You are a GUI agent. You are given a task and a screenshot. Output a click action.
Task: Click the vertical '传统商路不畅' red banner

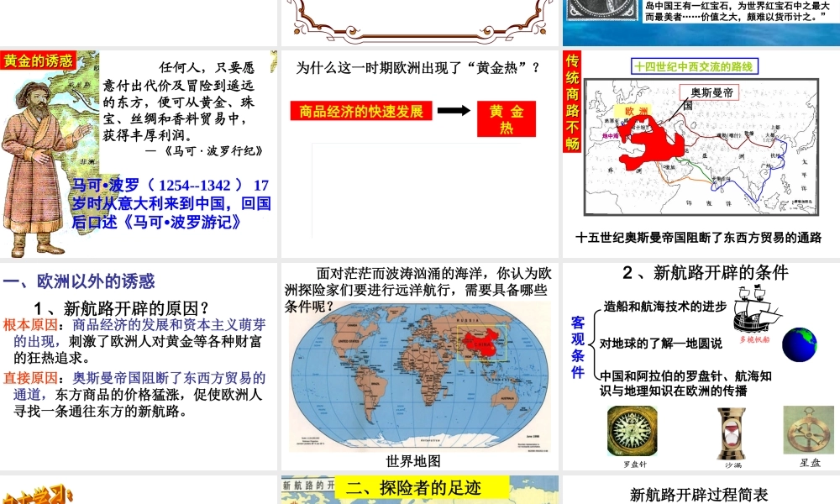coord(572,102)
